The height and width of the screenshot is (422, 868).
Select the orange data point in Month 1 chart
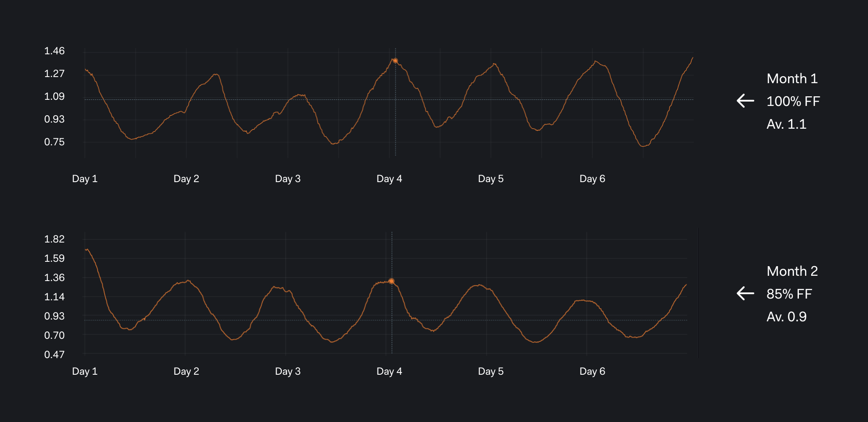(395, 61)
